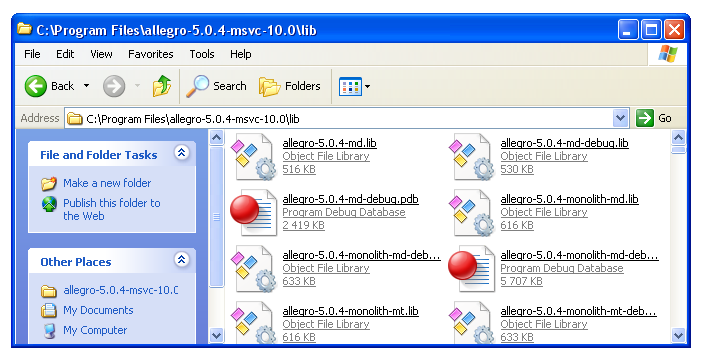This screenshot has width=703, height=360.
Task: Open the Views dropdown arrow
Action: 368,87
